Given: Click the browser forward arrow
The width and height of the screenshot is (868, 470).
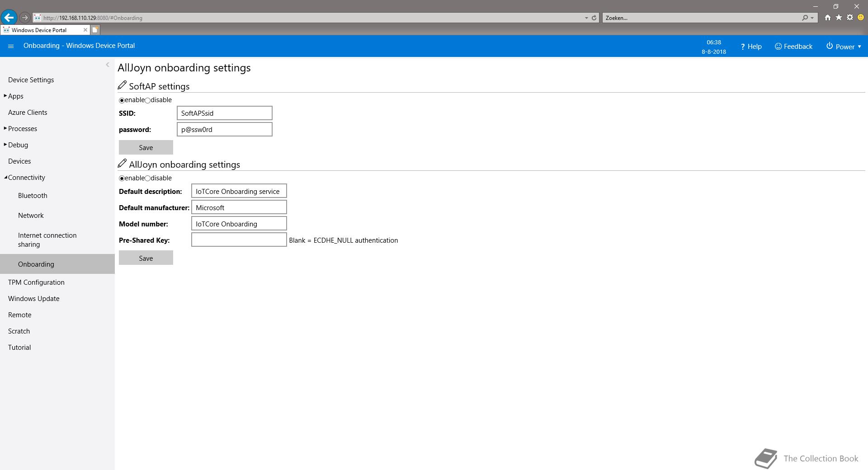Looking at the screenshot, I should (25, 18).
